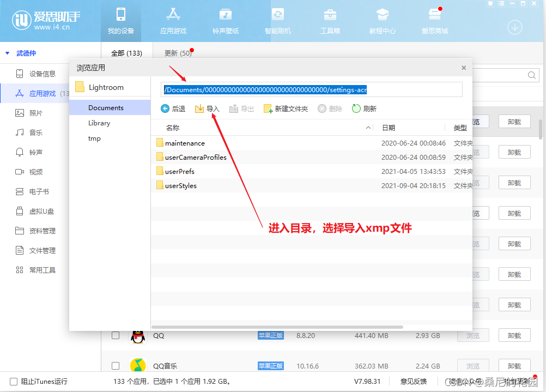Switch to the 更新 (50) tab
Screen dimensions: 546x392
coord(178,53)
